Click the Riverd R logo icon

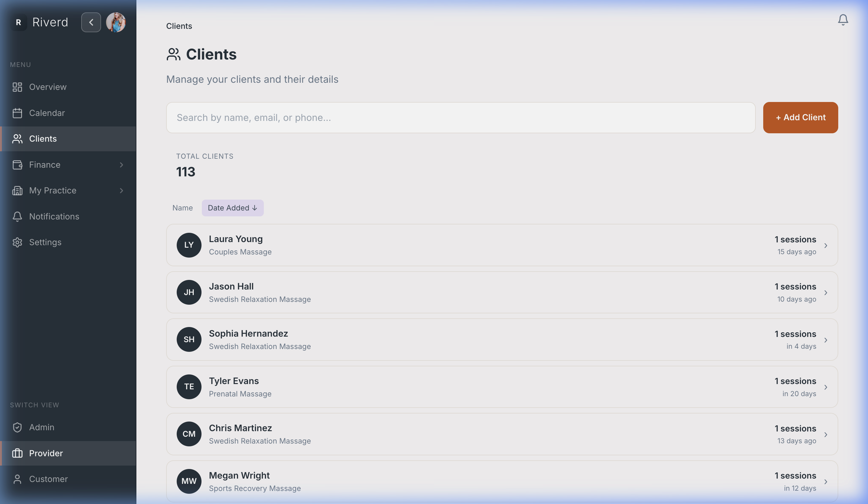point(19,22)
